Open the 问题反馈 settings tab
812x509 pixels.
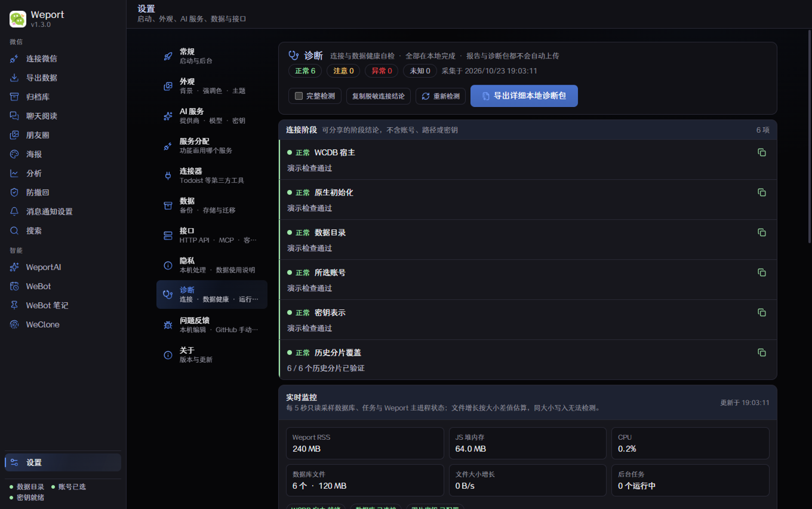[212, 325]
